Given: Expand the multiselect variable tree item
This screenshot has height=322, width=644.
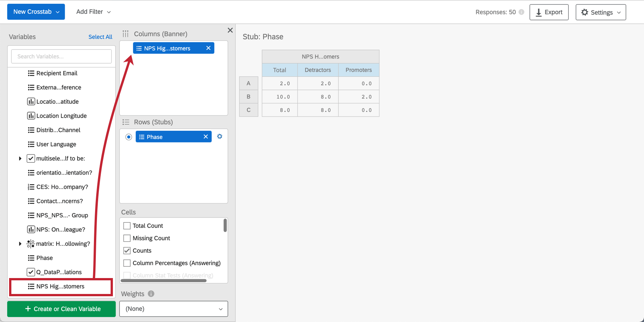Looking at the screenshot, I should [20, 158].
